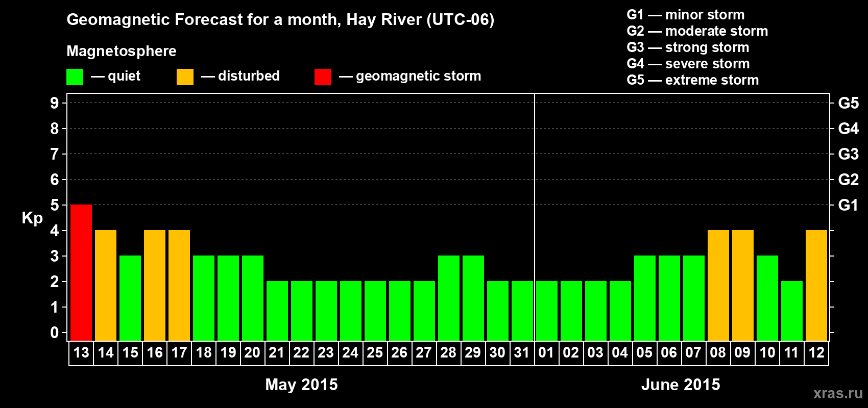Click the date label 13 on axis
Viewport: 868px width, 408px height.
(x=81, y=353)
